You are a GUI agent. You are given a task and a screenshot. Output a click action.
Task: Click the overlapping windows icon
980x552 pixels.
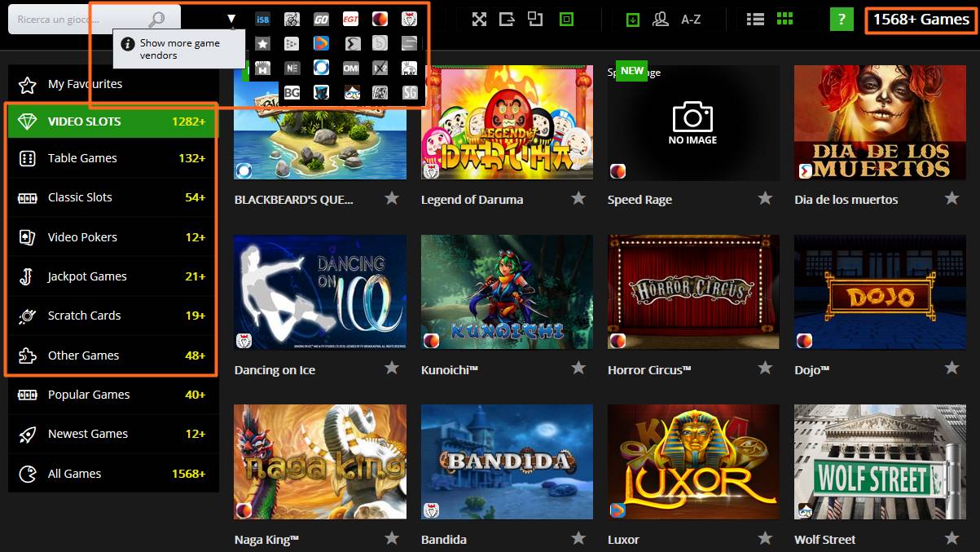point(534,19)
